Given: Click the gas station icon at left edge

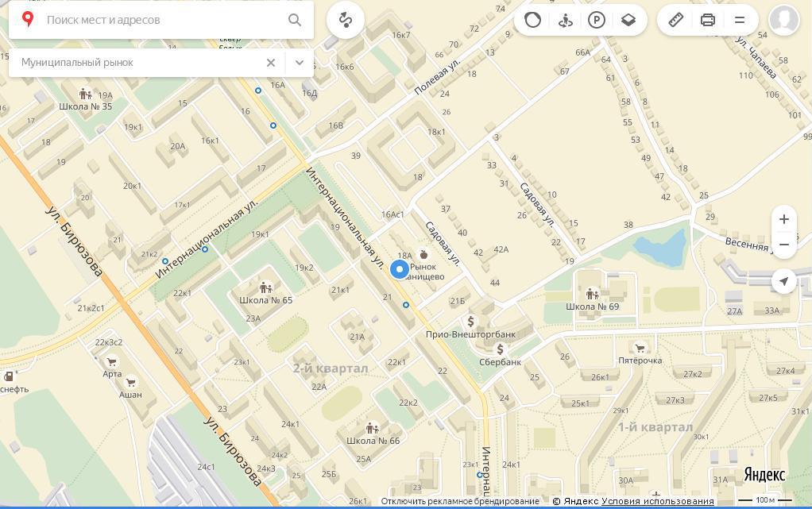Looking at the screenshot, I should tap(9, 376).
